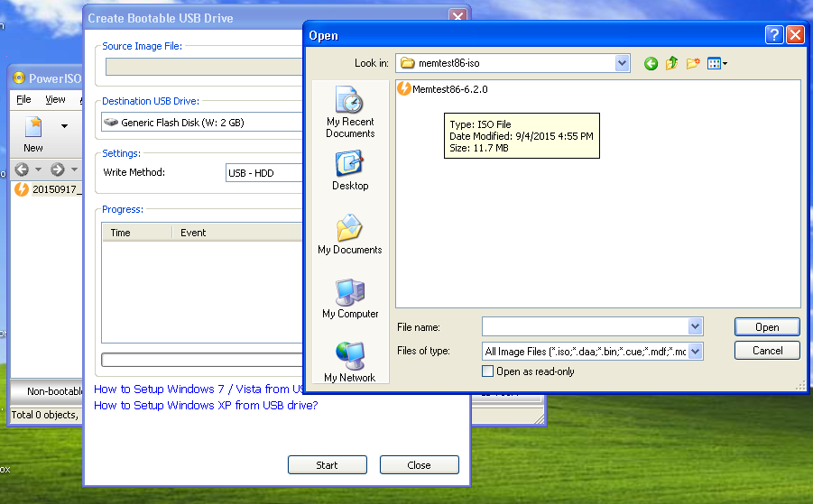This screenshot has width=813, height=504.
Task: Click the Time column header
Action: pyautogui.click(x=137, y=233)
